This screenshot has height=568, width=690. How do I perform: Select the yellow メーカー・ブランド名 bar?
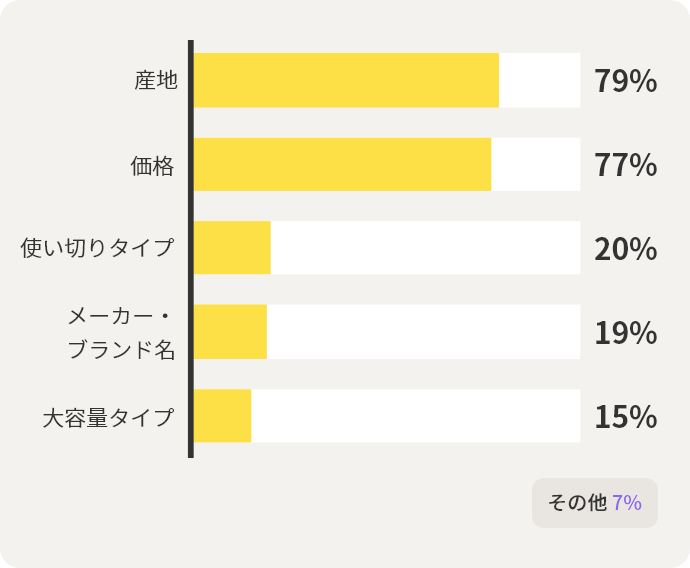point(230,332)
